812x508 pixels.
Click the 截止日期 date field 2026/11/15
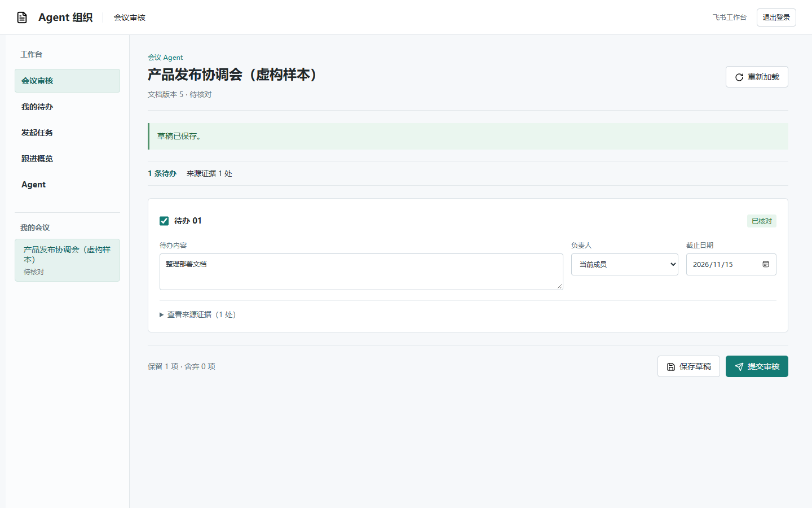click(731, 264)
